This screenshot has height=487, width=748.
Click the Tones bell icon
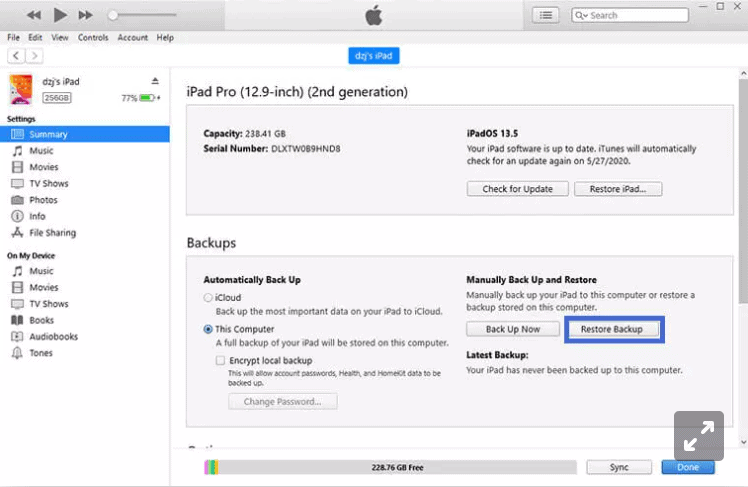coord(17,353)
